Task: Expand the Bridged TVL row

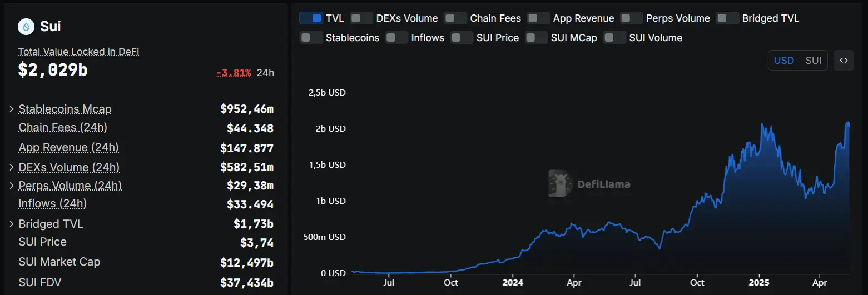Action: pos(12,224)
